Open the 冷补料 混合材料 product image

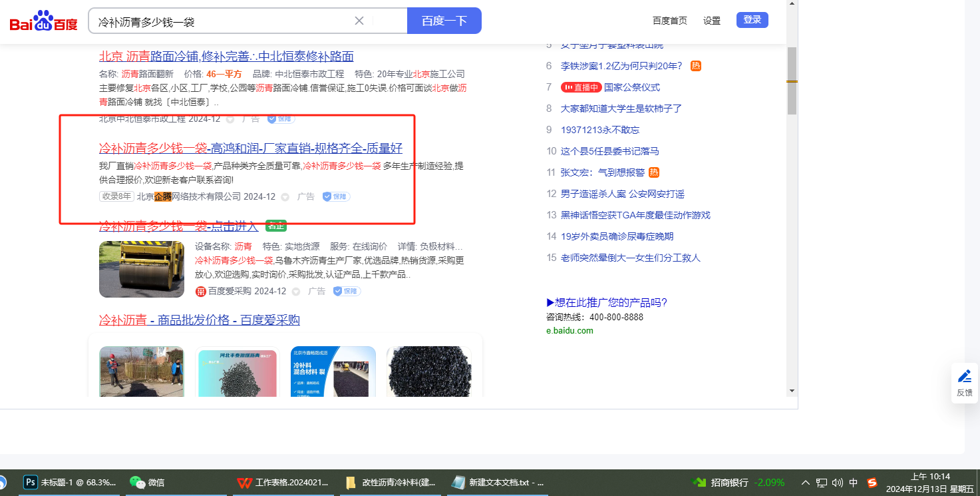point(333,372)
